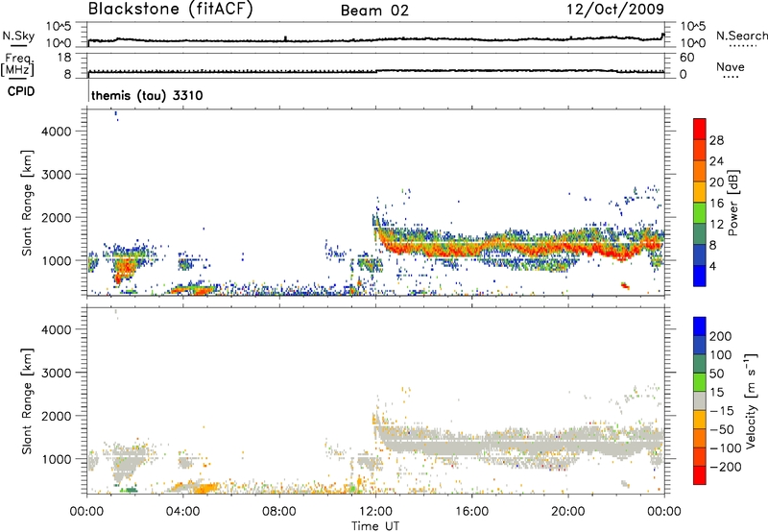Click the green velocity patch near 02:00

pos(130,489)
